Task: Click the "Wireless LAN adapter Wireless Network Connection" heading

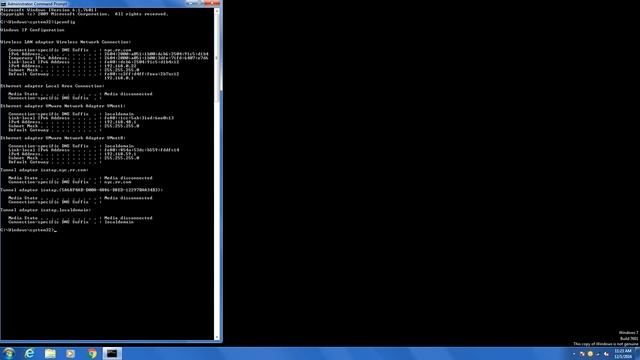Action: 66,42
